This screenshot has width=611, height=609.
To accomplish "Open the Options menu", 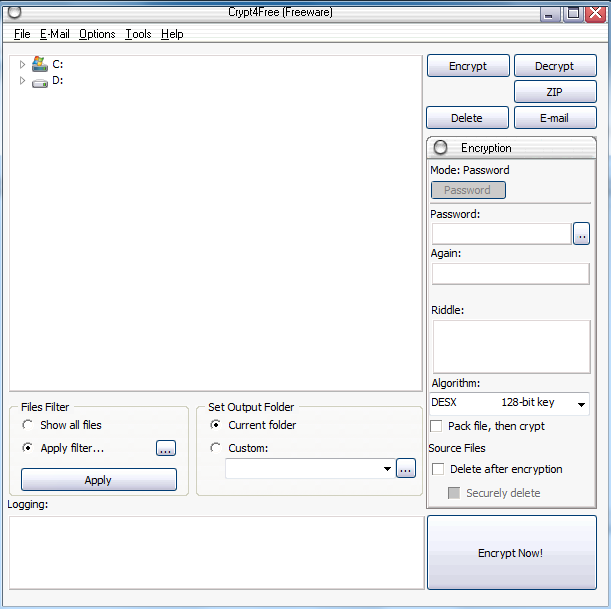I will tap(97, 34).
